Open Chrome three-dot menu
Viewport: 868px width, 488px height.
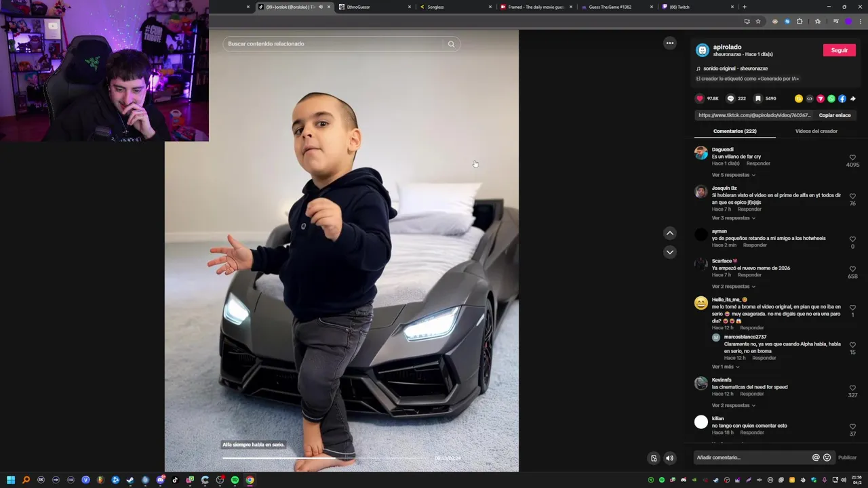coord(860,21)
